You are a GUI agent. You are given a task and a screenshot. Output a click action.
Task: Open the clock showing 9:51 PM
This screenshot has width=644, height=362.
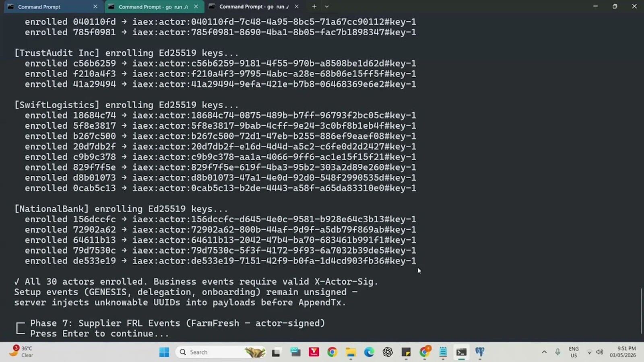point(623,352)
